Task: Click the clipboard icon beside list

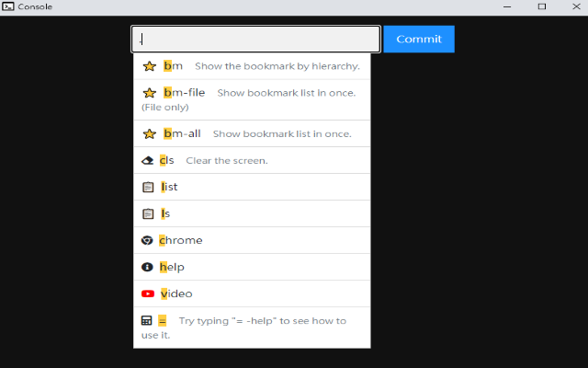Action: click(x=148, y=187)
